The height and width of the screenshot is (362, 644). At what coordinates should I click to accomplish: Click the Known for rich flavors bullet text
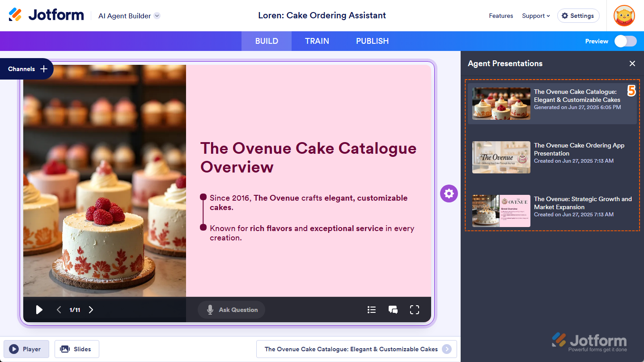[x=312, y=233]
